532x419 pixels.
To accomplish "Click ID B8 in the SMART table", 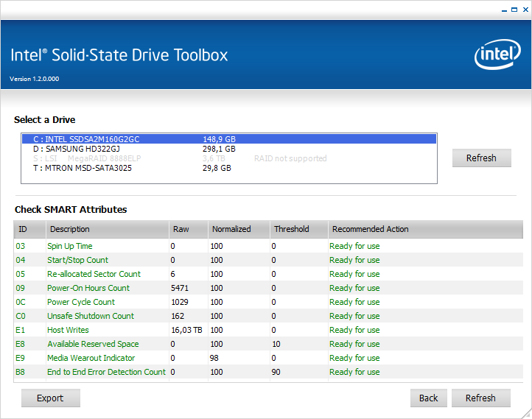I will pyautogui.click(x=20, y=372).
